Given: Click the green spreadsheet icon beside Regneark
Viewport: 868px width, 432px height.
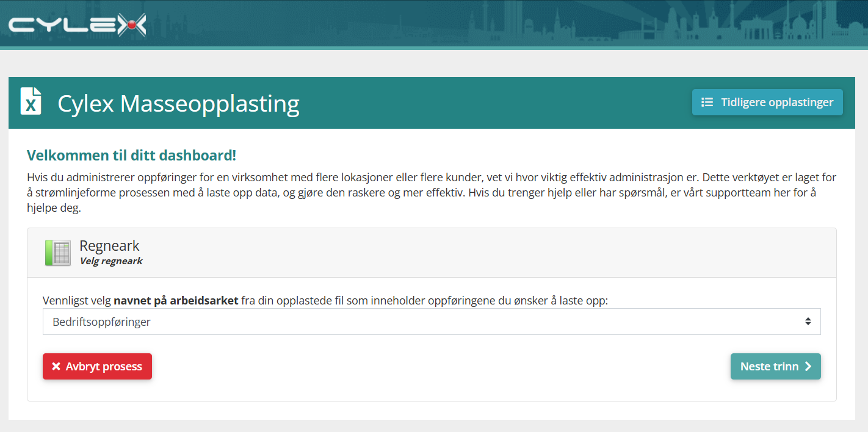Looking at the screenshot, I should [58, 253].
